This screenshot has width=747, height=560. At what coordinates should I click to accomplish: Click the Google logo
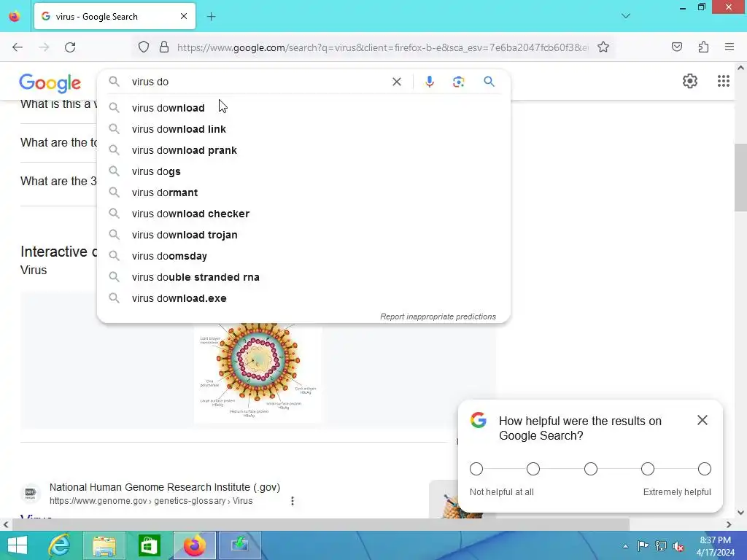tap(50, 83)
